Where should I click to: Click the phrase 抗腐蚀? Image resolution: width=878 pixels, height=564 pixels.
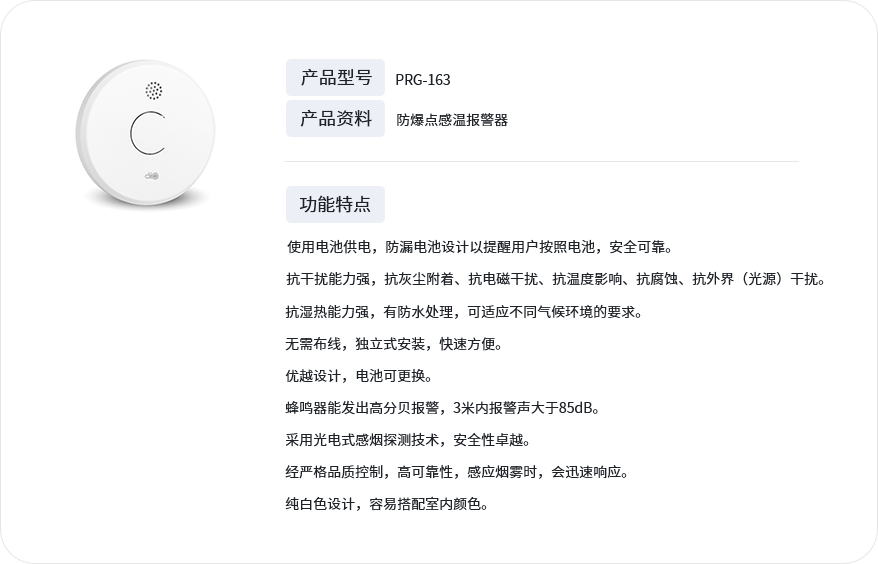point(657,279)
